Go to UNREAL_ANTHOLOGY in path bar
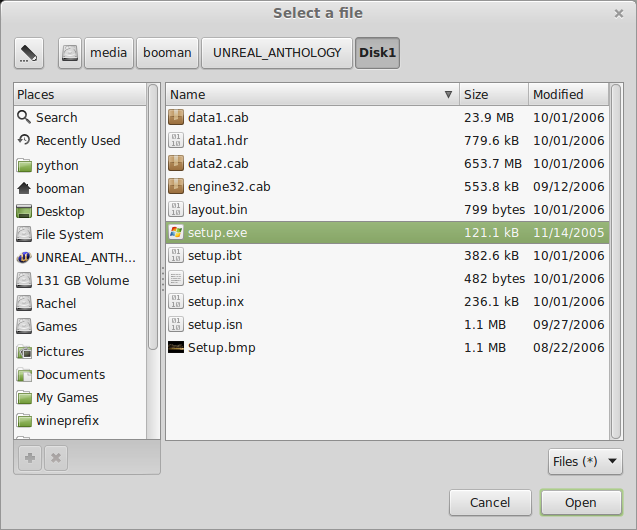 tap(277, 53)
